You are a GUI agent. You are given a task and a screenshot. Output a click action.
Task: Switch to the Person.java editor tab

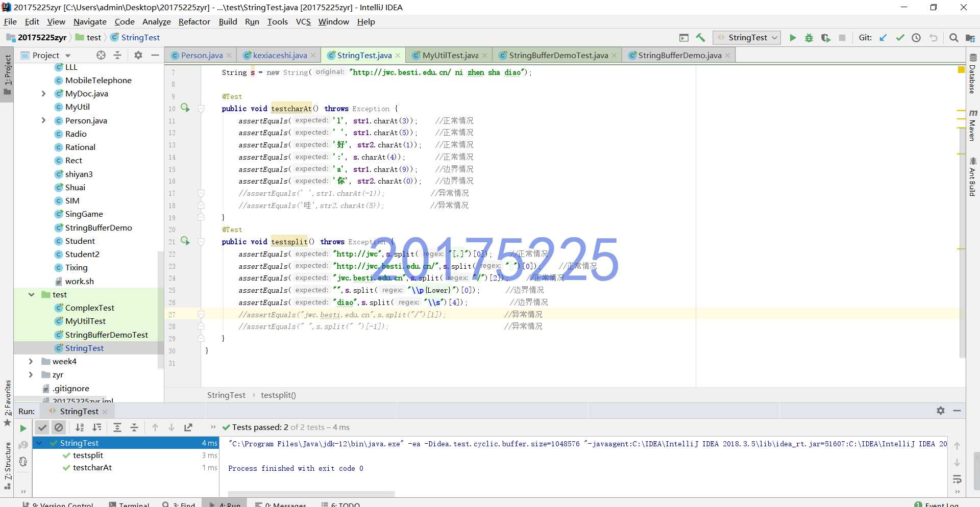point(202,56)
